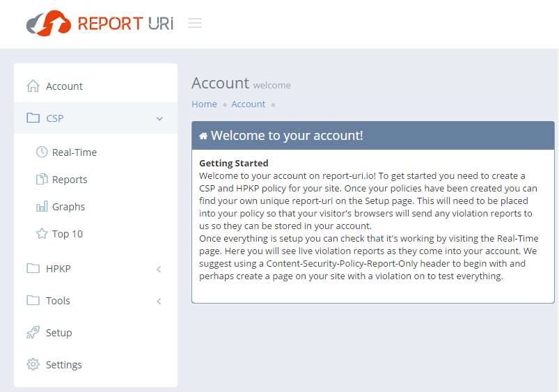This screenshot has width=559, height=392.
Task: Collapse the CSP menu chevron
Action: 159,118
